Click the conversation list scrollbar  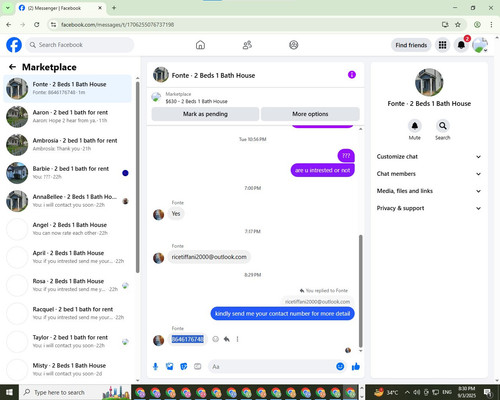coord(138,177)
